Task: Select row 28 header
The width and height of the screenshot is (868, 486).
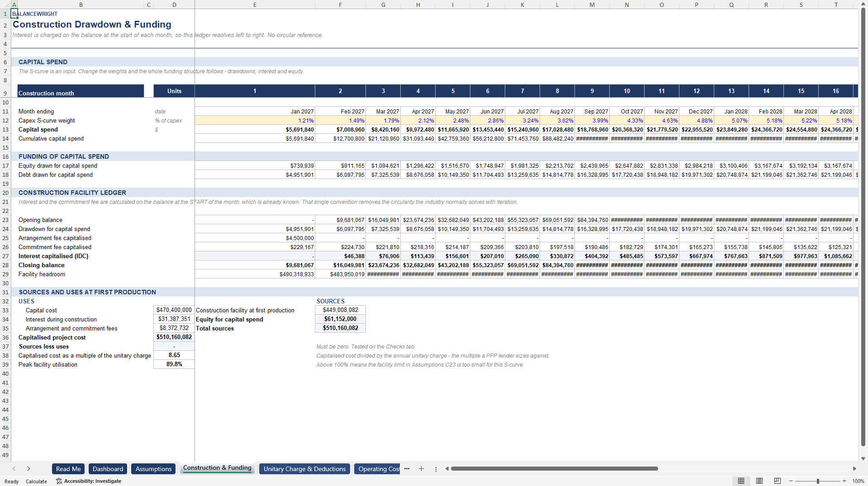Action: pyautogui.click(x=5, y=265)
